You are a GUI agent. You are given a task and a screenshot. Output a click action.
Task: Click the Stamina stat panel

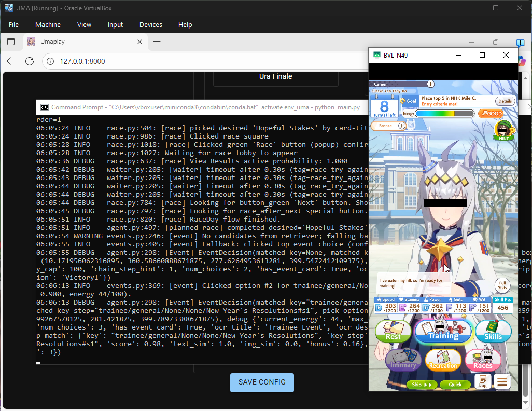pos(409,305)
